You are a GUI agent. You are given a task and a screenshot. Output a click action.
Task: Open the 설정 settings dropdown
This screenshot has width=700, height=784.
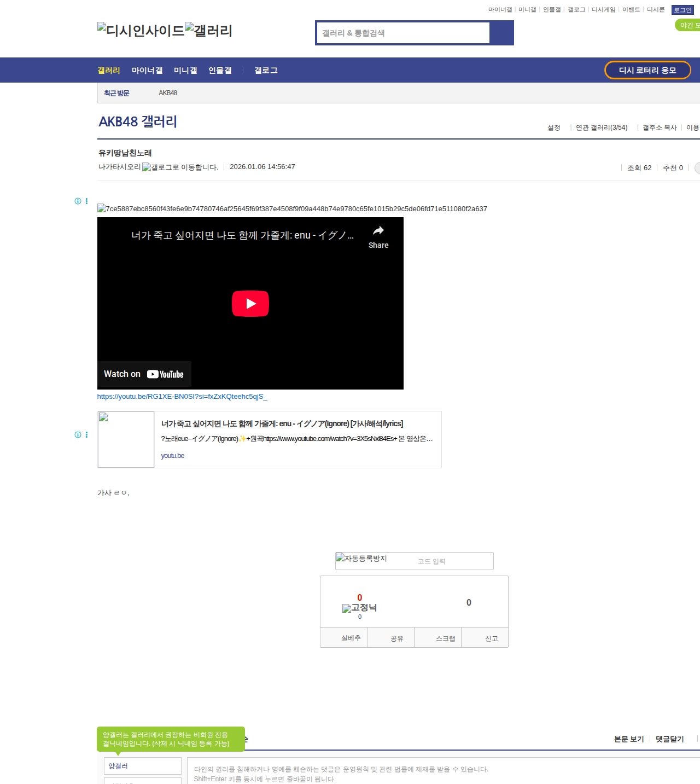click(x=554, y=127)
